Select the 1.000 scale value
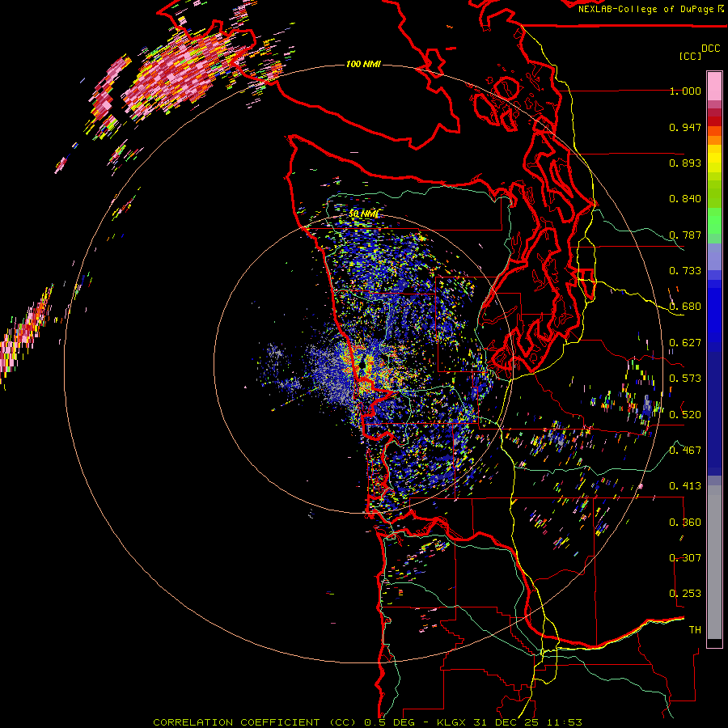The width and height of the screenshot is (728, 728). coord(685,91)
